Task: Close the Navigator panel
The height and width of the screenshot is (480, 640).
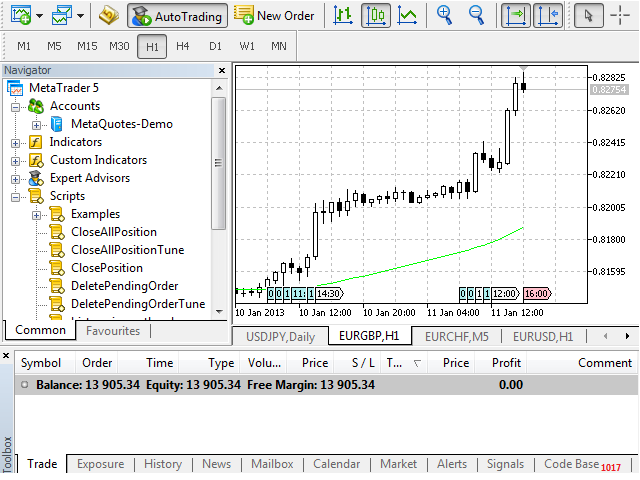Action: click(x=220, y=70)
